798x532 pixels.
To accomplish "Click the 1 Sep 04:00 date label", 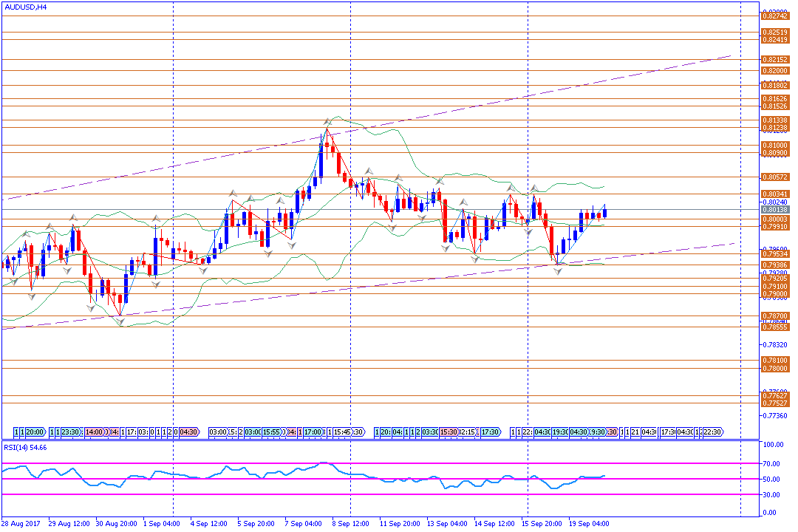I will (161, 523).
